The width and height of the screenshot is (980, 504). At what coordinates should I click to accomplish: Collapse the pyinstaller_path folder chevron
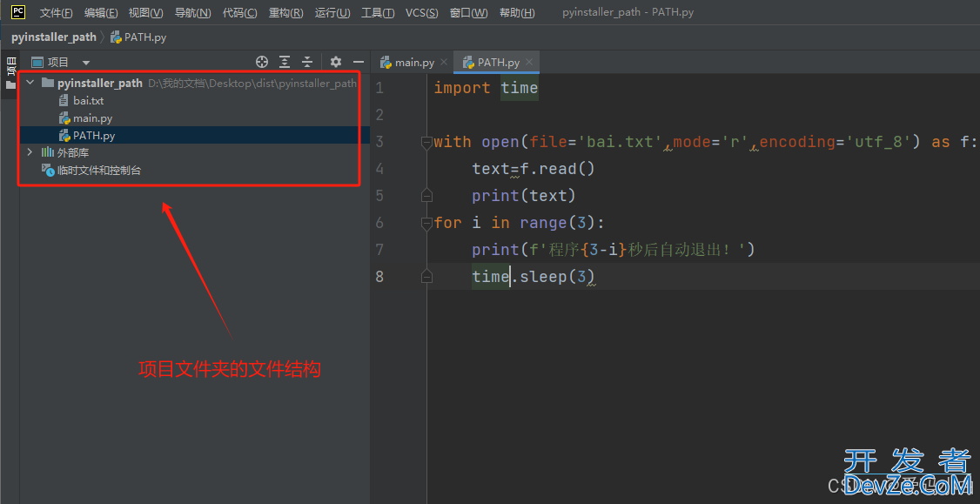coord(30,83)
